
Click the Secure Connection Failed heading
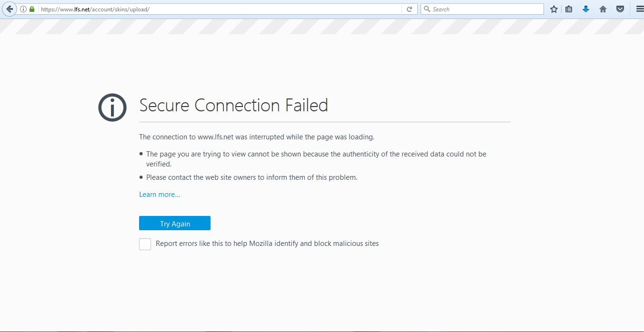[x=233, y=105]
